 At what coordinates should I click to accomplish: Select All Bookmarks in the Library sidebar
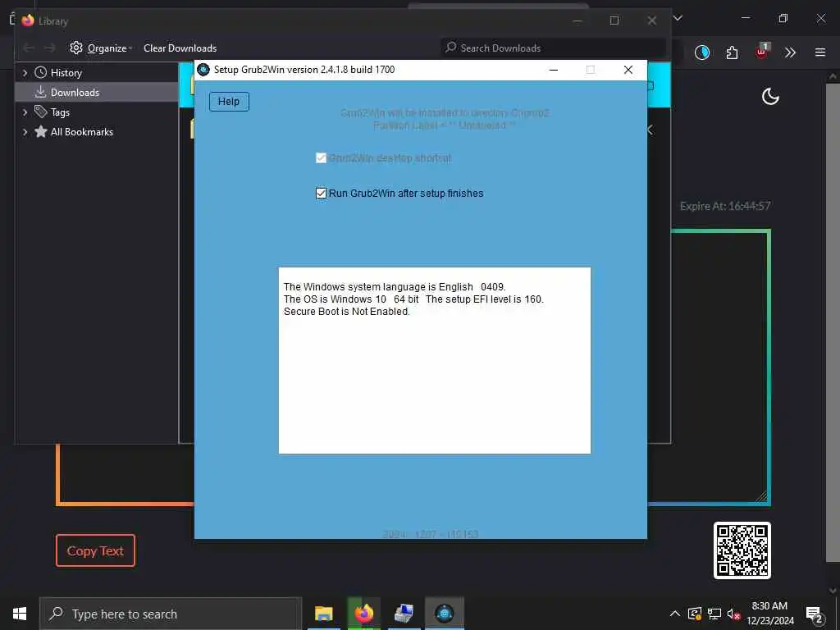81,132
